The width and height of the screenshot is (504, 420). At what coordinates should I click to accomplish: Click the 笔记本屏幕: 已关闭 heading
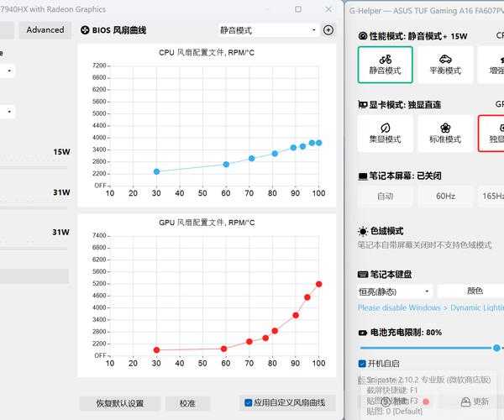405,176
